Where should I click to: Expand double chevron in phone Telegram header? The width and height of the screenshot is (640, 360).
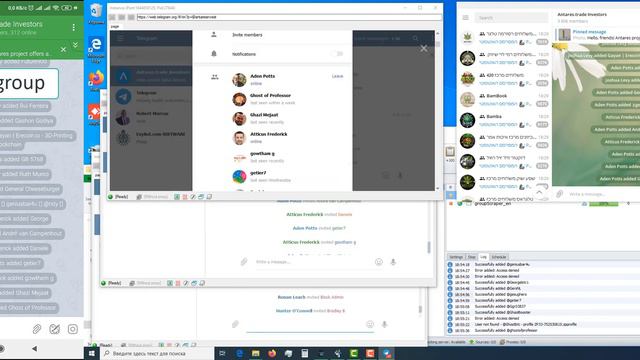[76, 45]
